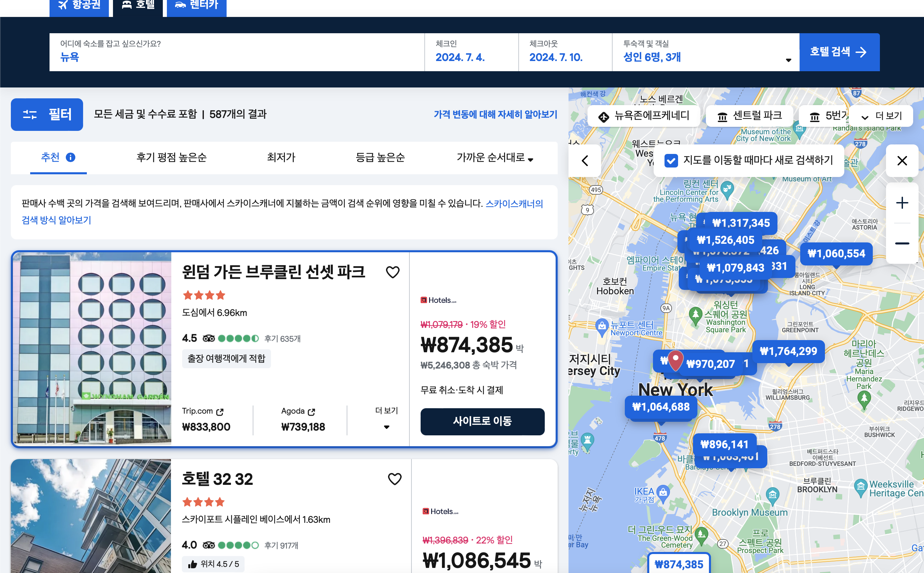Select ₩1,060,554 price marker on map
The height and width of the screenshot is (573, 924).
coord(836,254)
